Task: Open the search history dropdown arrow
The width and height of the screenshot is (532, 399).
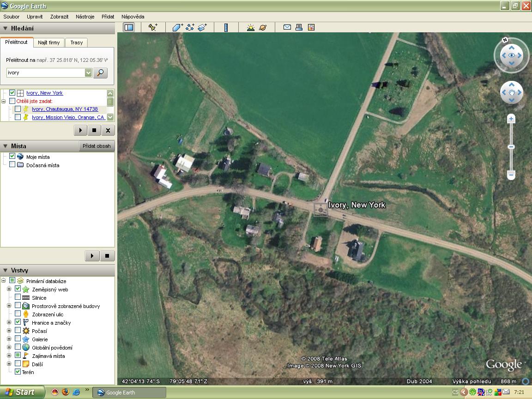Action: (x=88, y=73)
